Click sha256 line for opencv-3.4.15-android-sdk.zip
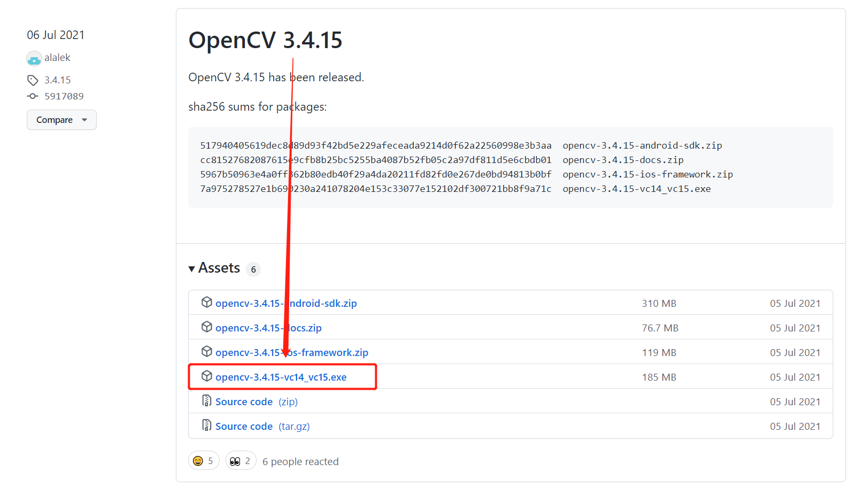 [x=461, y=145]
